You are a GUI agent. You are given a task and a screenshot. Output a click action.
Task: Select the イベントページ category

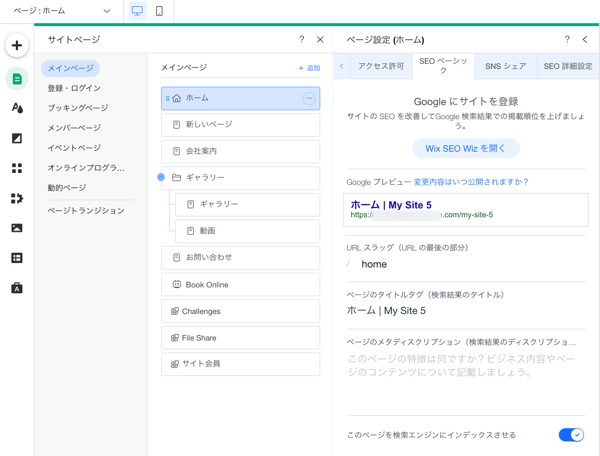pyautogui.click(x=74, y=148)
